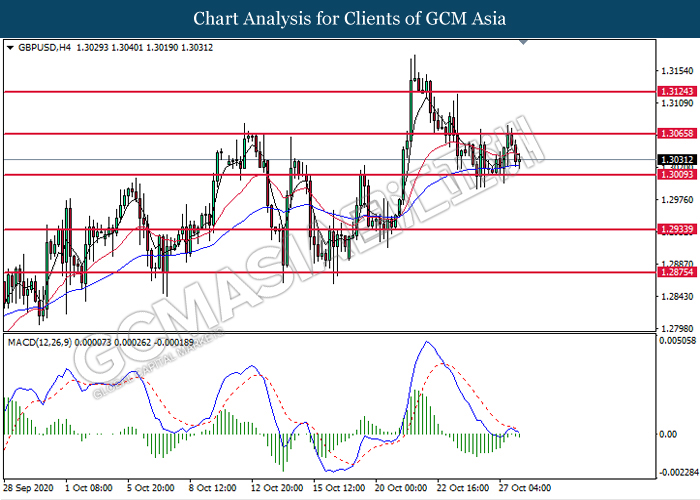Click the 12 Oct 20:00 time label

click(276, 488)
